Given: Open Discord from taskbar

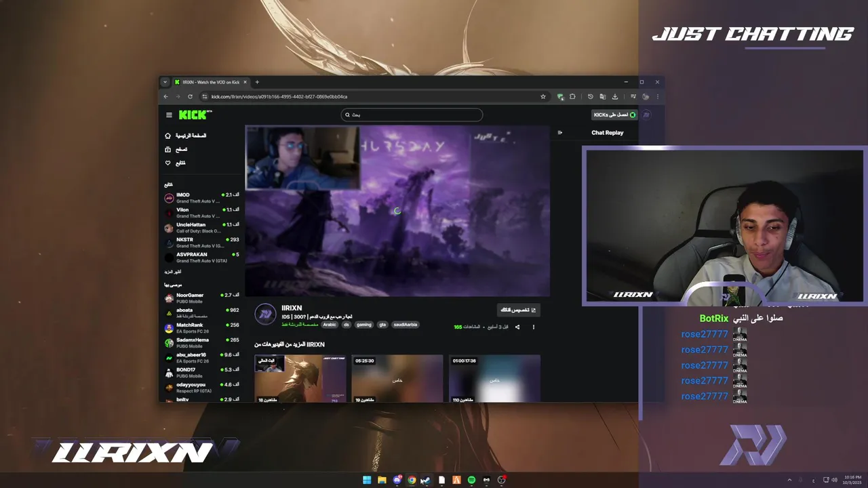Looking at the screenshot, I should [x=397, y=480].
